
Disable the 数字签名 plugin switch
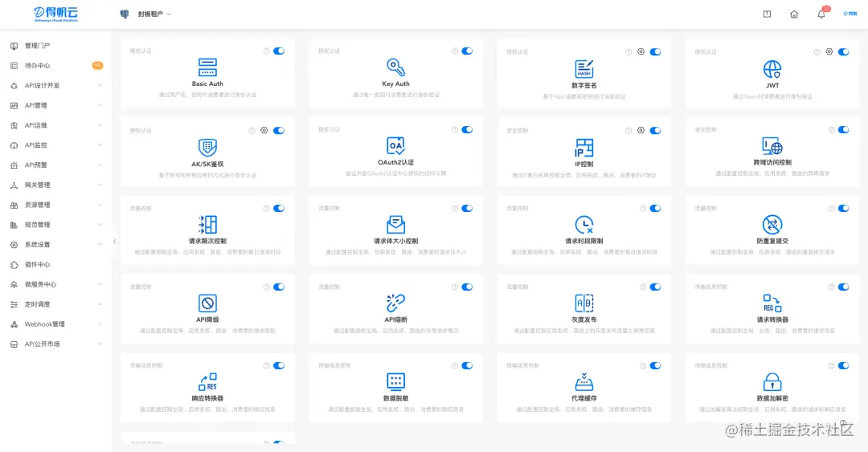(x=656, y=51)
